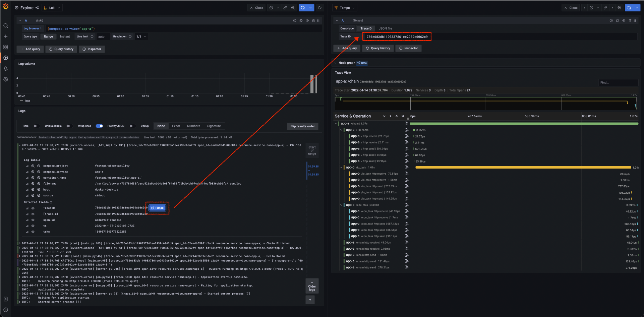
Task: Collapse the app-b /io_task span
Action: pos(341,167)
